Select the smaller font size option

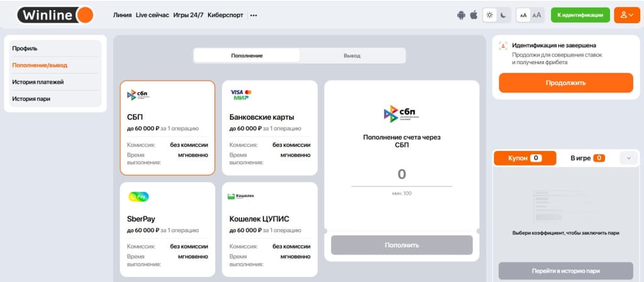(523, 15)
